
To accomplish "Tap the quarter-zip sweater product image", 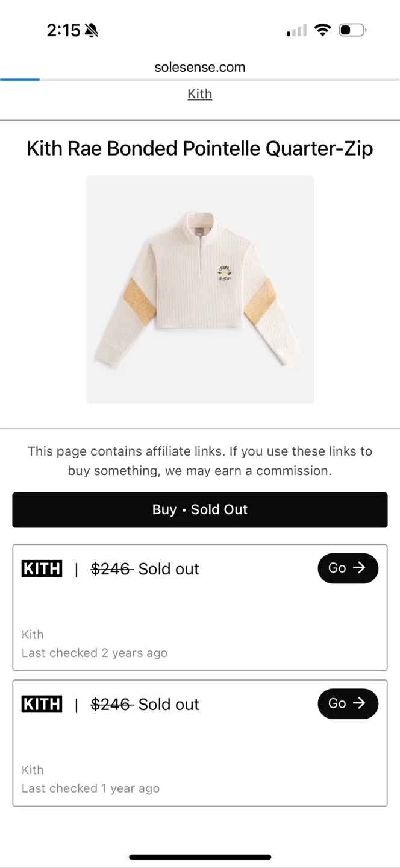I will (199, 289).
